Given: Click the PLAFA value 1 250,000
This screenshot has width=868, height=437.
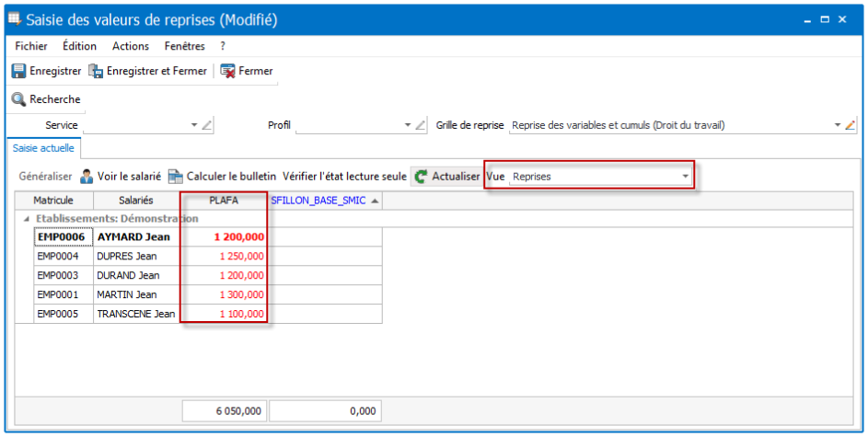Looking at the screenshot, I should pos(241,257).
